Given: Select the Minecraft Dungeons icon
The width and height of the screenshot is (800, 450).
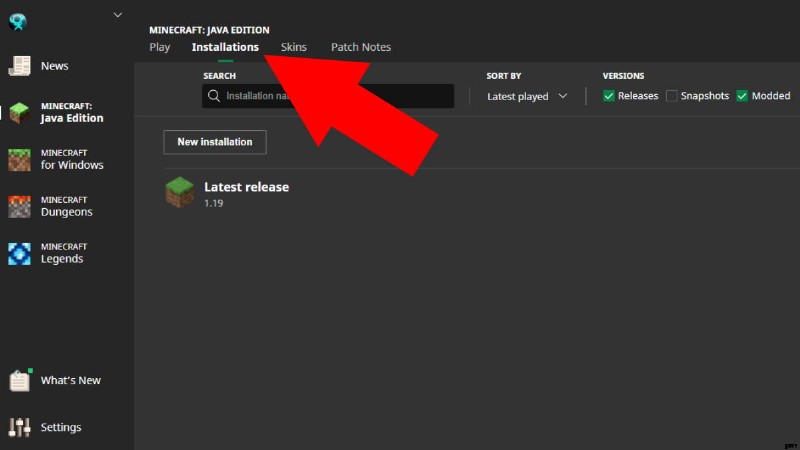Looking at the screenshot, I should [19, 207].
